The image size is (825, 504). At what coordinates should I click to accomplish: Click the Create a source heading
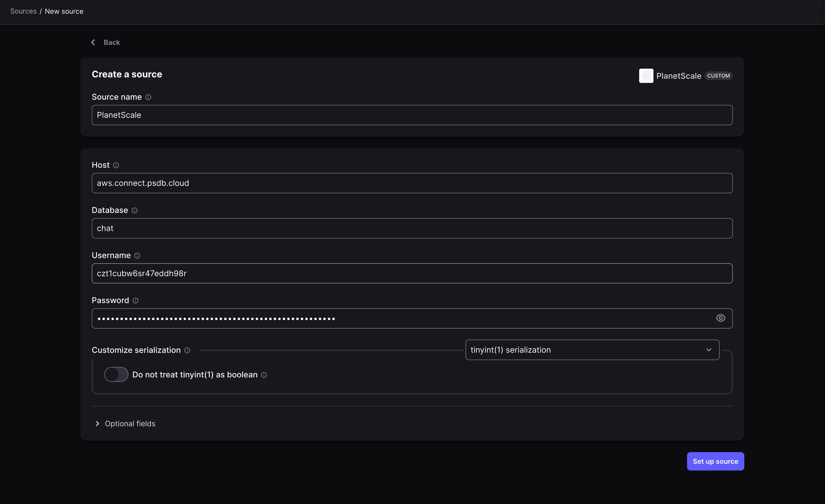click(127, 74)
